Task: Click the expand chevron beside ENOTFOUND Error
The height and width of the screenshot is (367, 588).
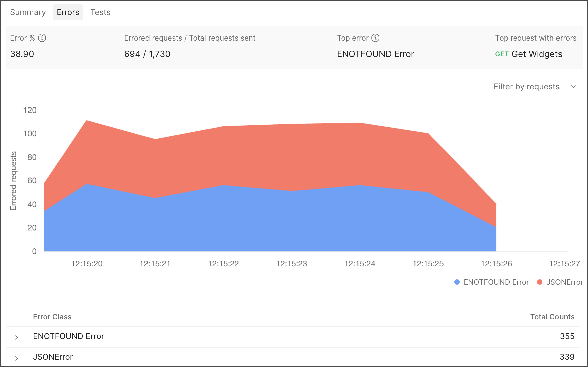Action: coord(16,337)
